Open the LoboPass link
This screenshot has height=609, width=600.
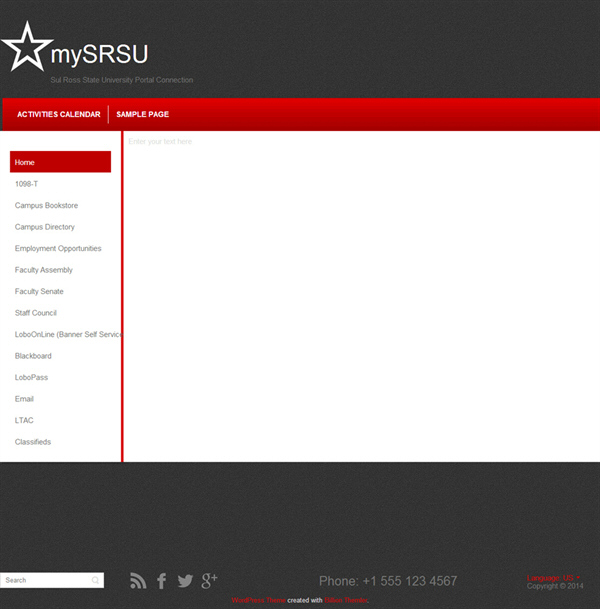[31, 378]
